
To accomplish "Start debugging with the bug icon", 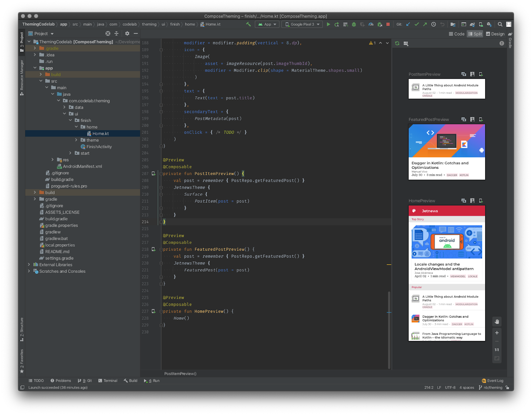I will coord(353,24).
